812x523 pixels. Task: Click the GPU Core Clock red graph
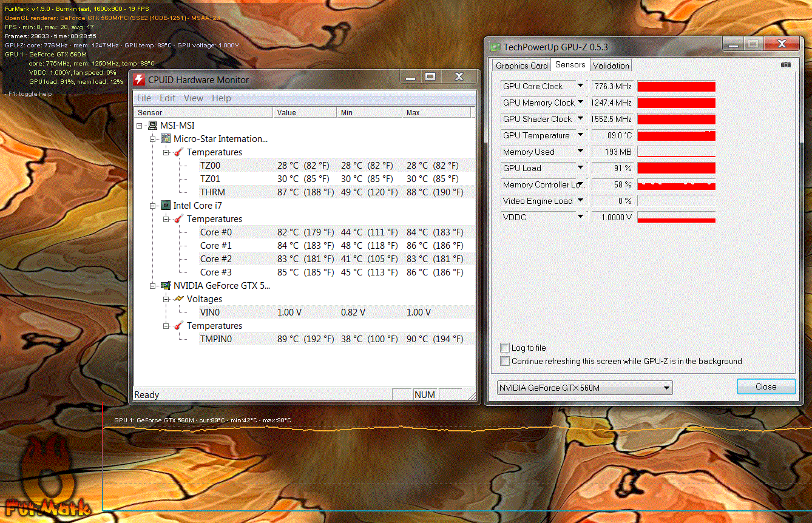677,86
